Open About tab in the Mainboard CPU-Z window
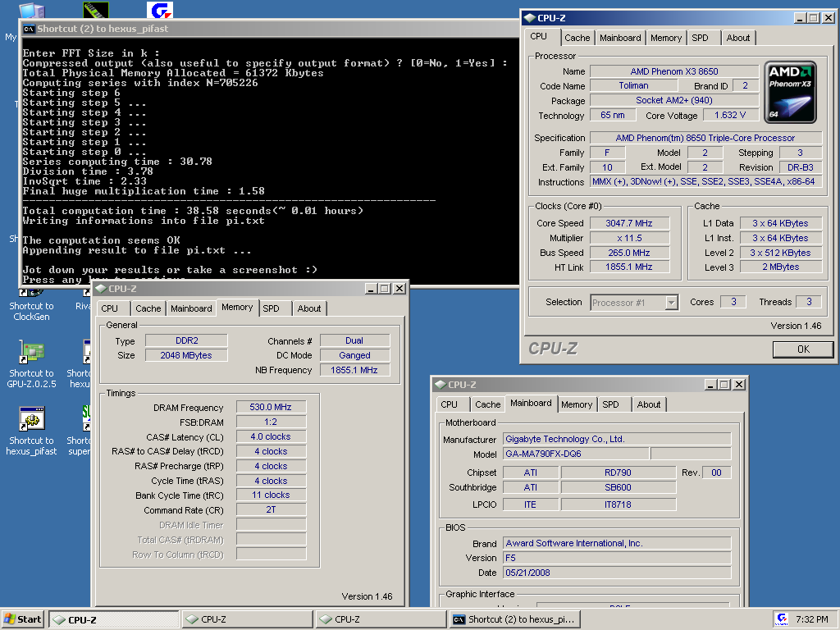This screenshot has width=840, height=630. pyautogui.click(x=648, y=404)
